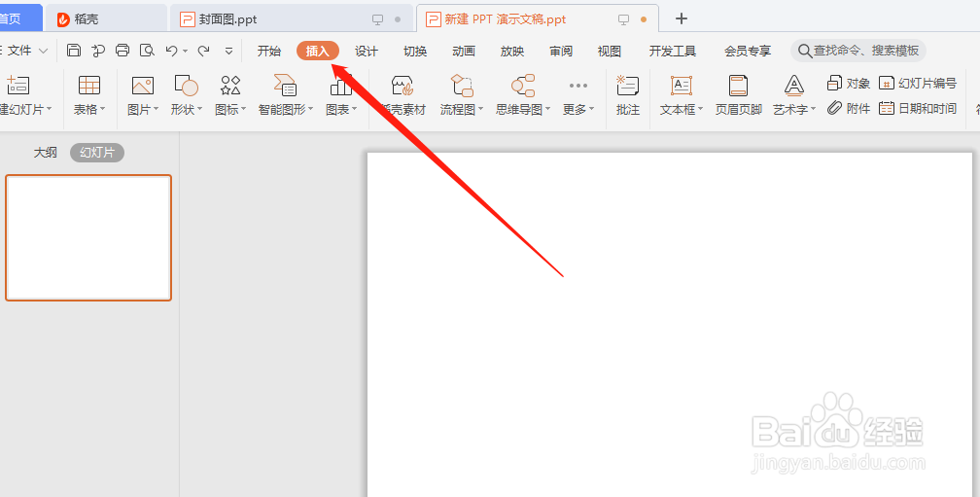Screen dimensions: 980x497
Task: Expand the 智能图形 dropdown arrow
Action: (x=311, y=109)
